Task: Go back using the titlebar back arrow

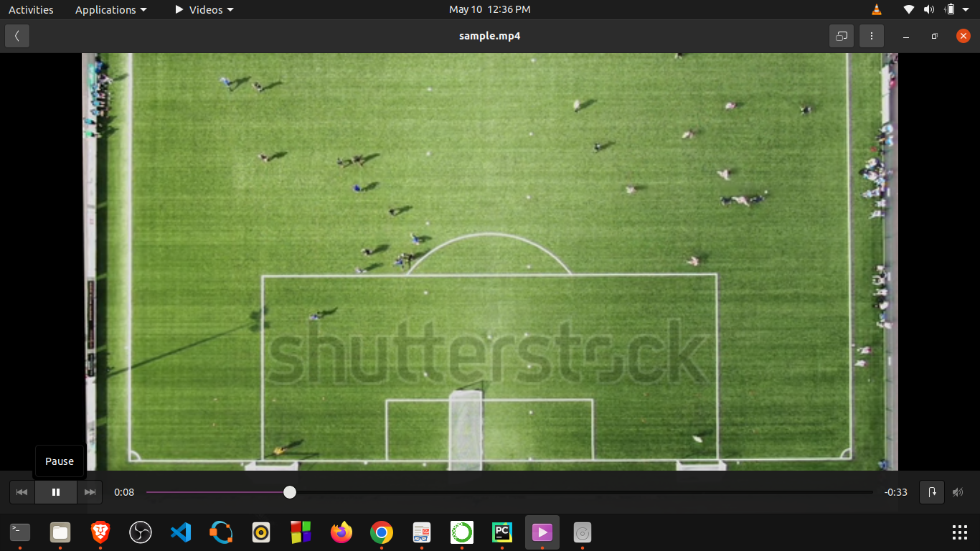Action: 17,35
